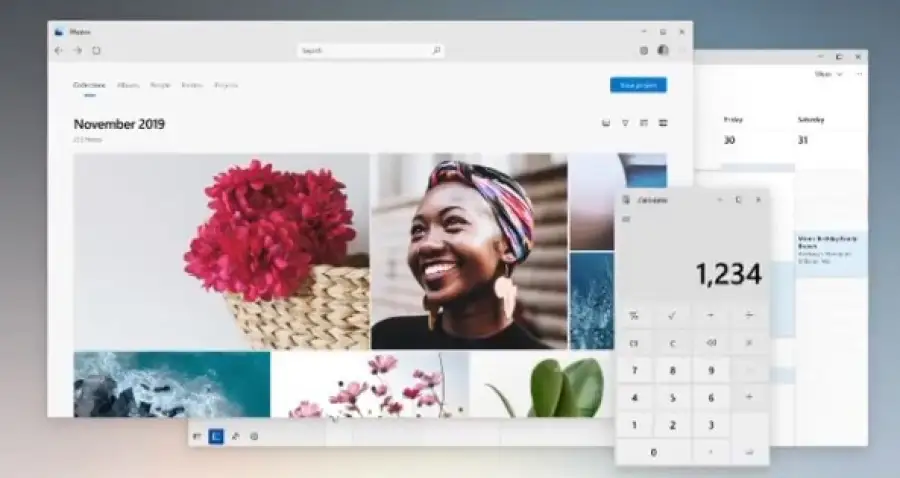The width and height of the screenshot is (900, 478).
Task: Click the Windows Start button on taskbar
Action: [197, 436]
